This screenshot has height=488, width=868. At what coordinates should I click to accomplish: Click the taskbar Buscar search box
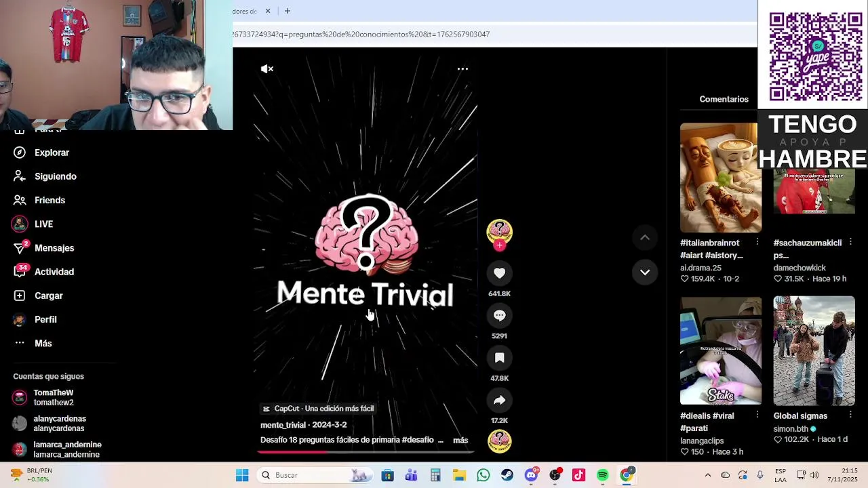point(316,475)
